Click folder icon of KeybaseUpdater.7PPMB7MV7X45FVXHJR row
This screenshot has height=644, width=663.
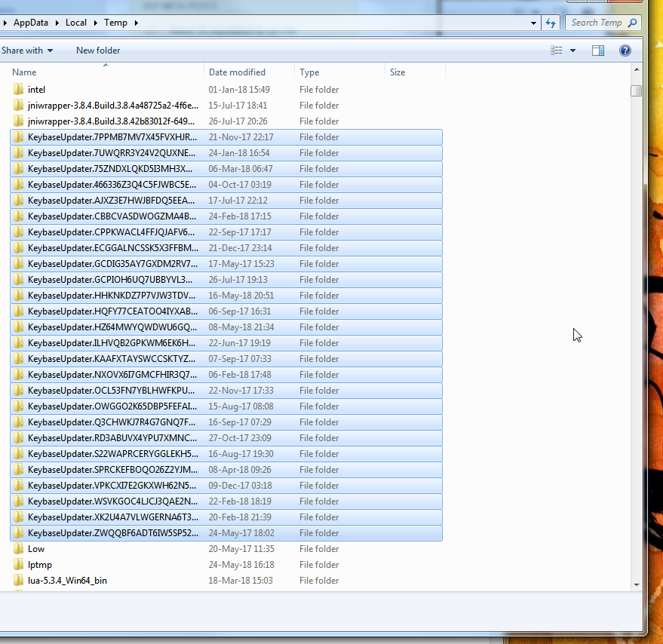18,137
